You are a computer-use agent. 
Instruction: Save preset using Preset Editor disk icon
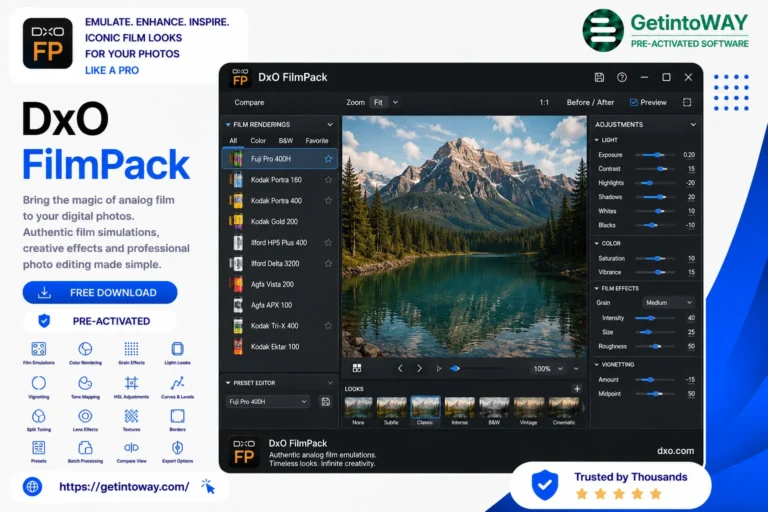pos(326,402)
